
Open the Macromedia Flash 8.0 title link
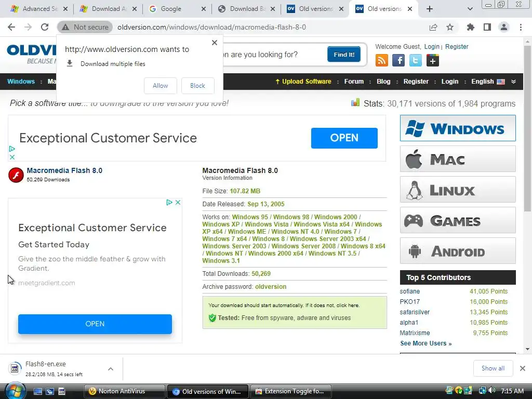coord(64,170)
